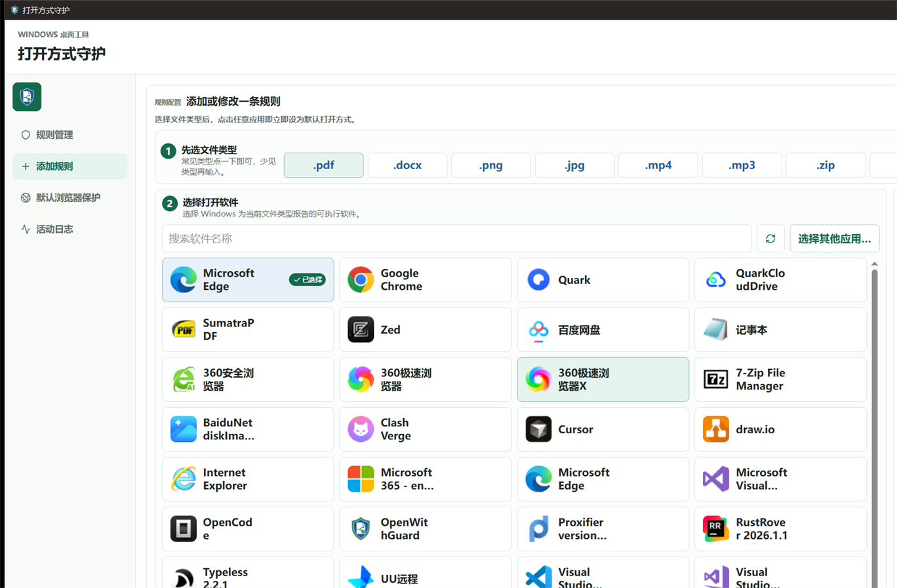Choose the .mp3 file type

coord(742,165)
